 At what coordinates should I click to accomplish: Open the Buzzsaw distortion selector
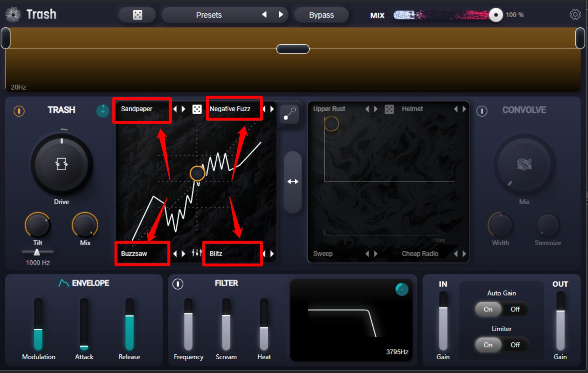click(134, 253)
